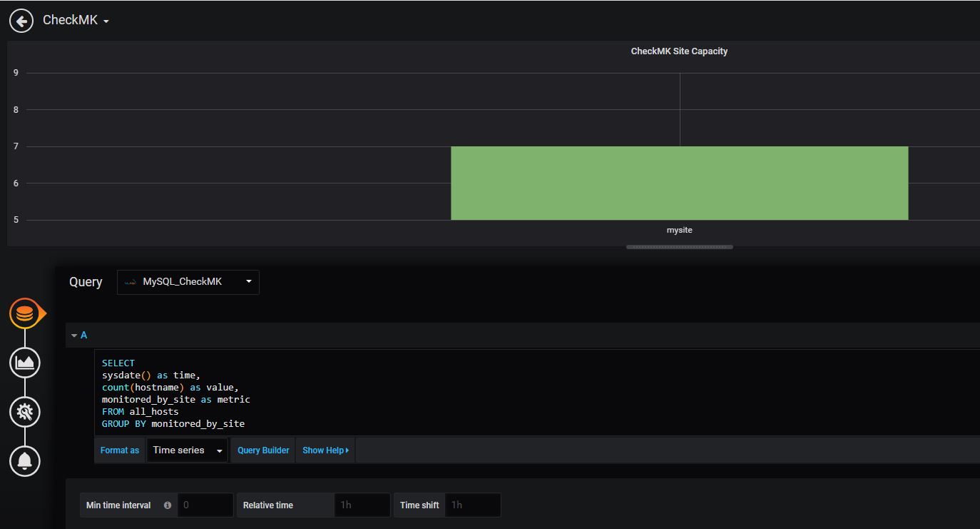Click the 'count(hostname) as value,' line
The height and width of the screenshot is (529, 980).
point(170,387)
